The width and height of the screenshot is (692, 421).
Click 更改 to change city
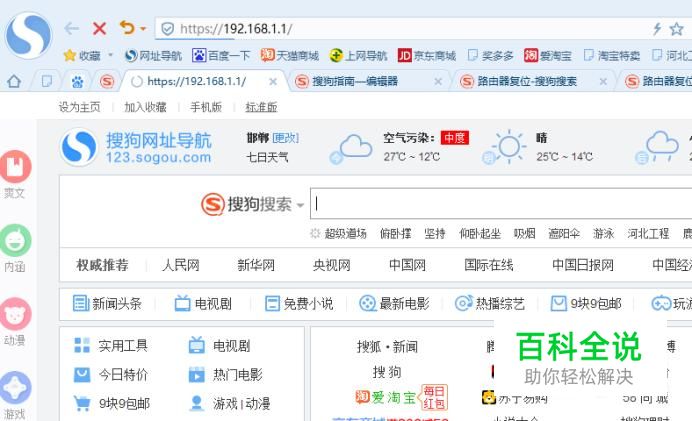[x=286, y=138]
